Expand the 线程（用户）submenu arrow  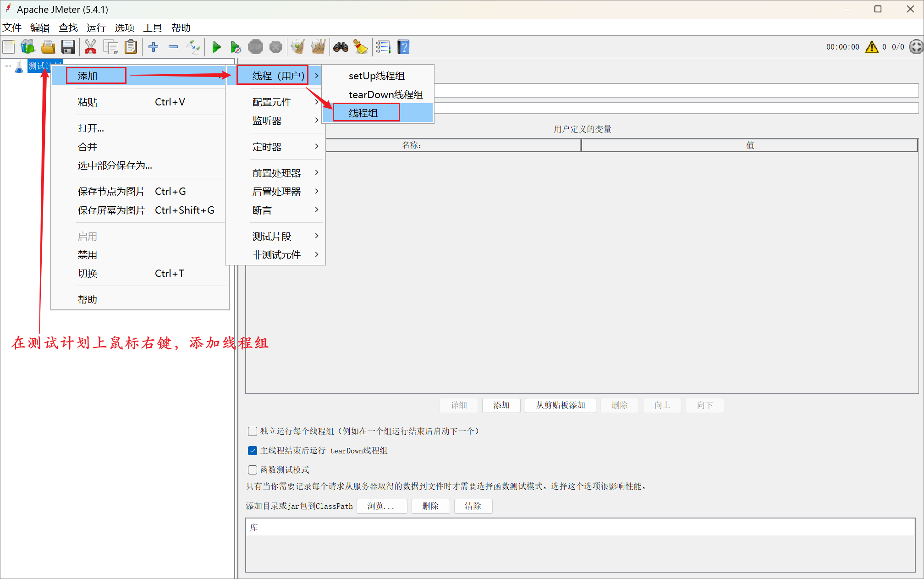316,76
